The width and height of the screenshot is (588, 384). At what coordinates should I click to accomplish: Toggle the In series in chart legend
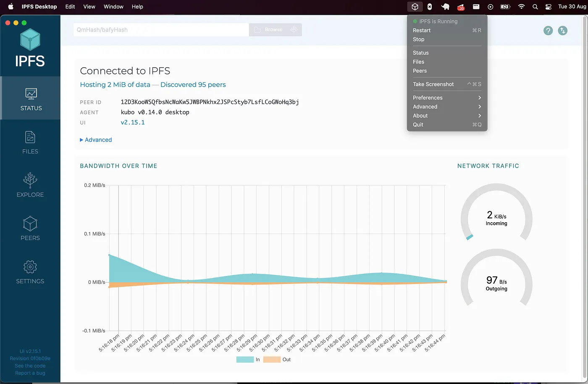click(248, 360)
